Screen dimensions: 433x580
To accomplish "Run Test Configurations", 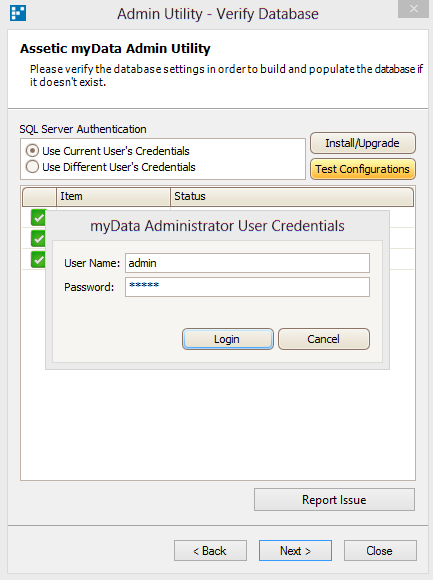I will tap(363, 169).
